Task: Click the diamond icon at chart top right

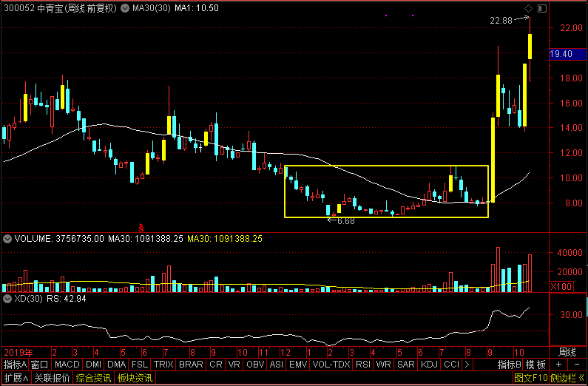Action: 528,8
